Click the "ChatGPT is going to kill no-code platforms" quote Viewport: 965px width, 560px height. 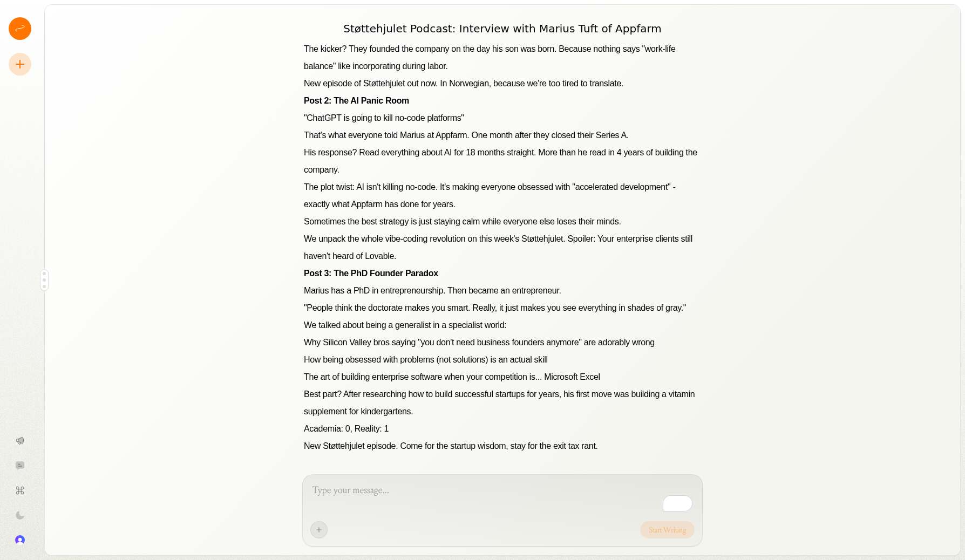pos(384,118)
